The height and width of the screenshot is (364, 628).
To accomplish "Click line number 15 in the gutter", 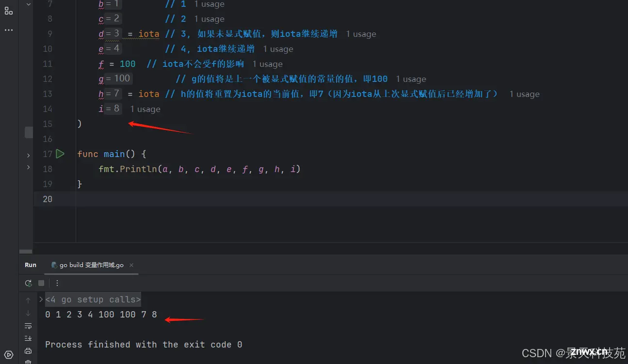I will tap(47, 124).
